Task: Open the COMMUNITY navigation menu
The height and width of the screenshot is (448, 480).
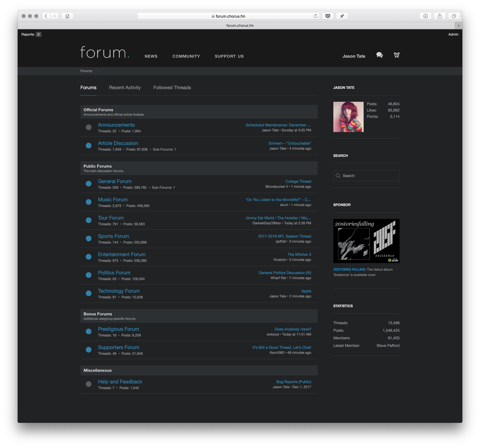Action: click(x=186, y=56)
